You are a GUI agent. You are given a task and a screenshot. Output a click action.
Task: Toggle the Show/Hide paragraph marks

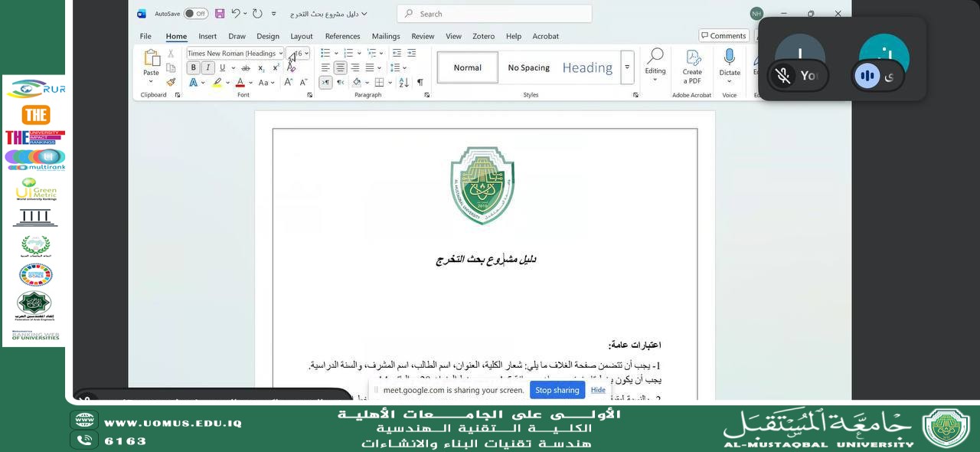(419, 81)
